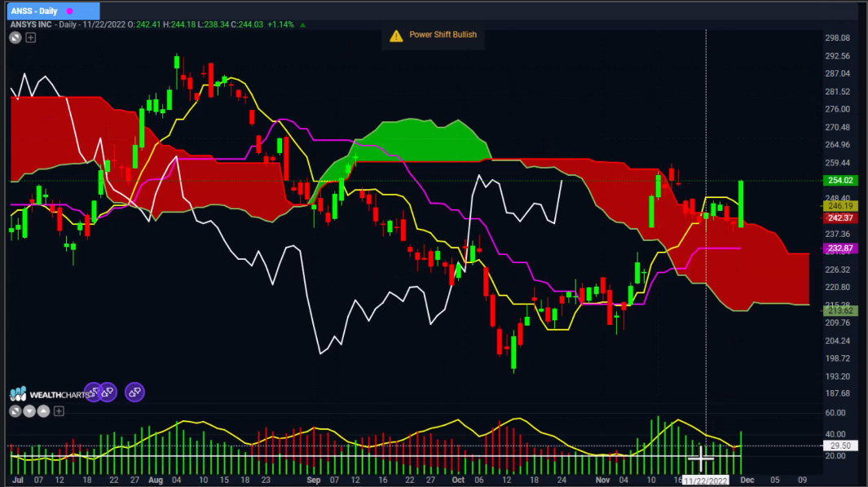Click the ANSYS INC title text
Image resolution: width=868 pixels, height=487 pixels.
point(31,25)
